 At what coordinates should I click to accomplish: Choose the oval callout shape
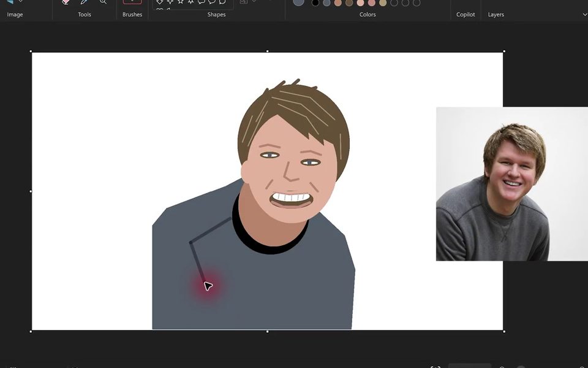[x=212, y=2]
